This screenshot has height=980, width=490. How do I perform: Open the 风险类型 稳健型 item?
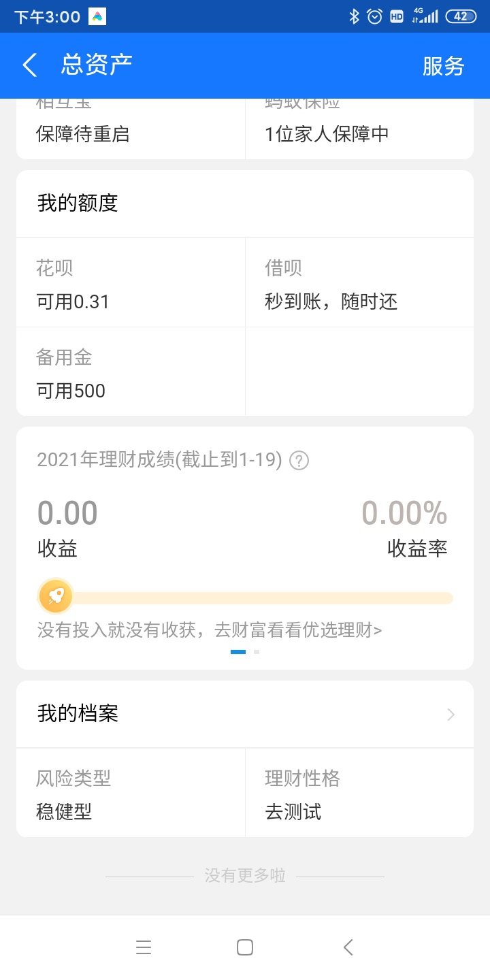click(x=131, y=794)
